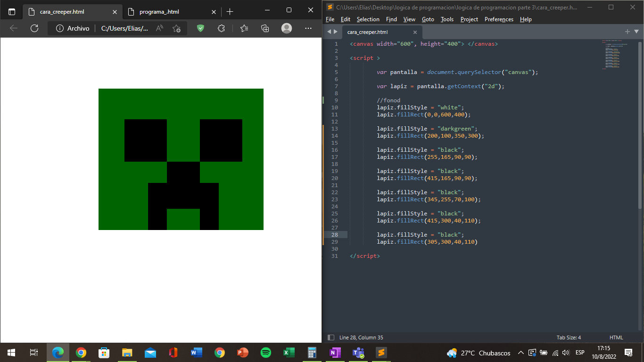Image resolution: width=644 pixels, height=362 pixels.
Task: Open Microsoft Store from the taskbar
Action: 104,353
